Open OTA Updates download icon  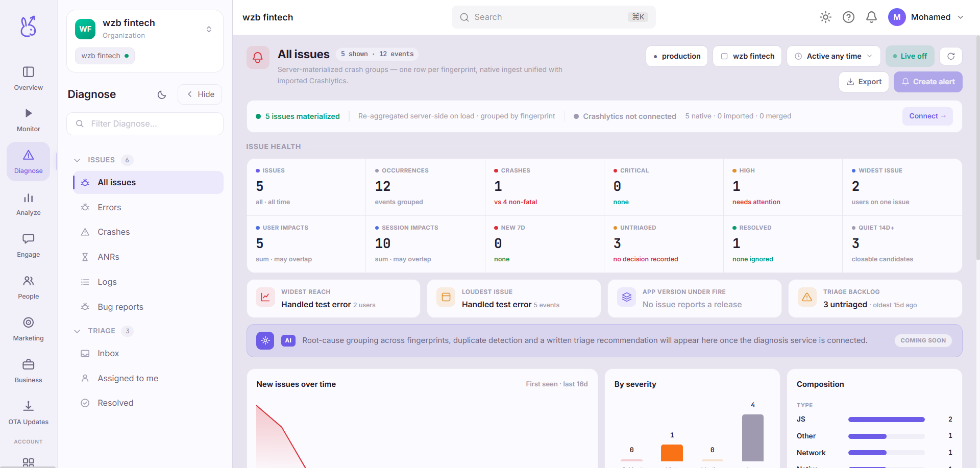click(29, 406)
